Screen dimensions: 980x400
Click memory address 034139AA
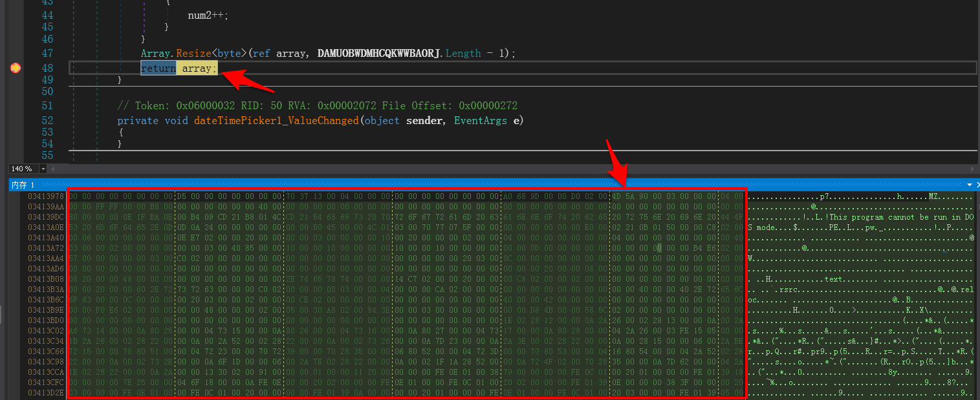pyautogui.click(x=46, y=206)
